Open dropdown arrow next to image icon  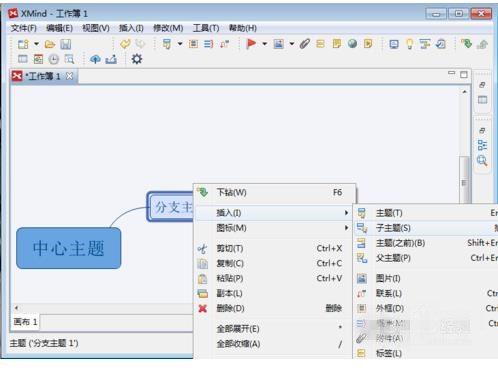(291, 44)
